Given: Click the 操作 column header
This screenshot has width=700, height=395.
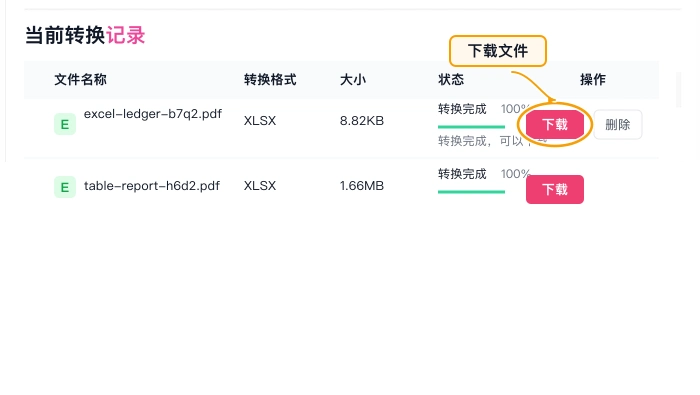Looking at the screenshot, I should [x=593, y=80].
